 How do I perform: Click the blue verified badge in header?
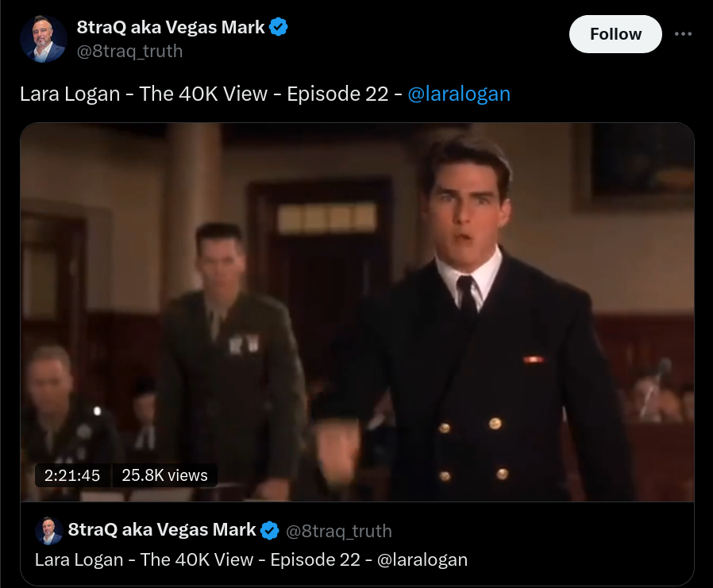(x=278, y=27)
